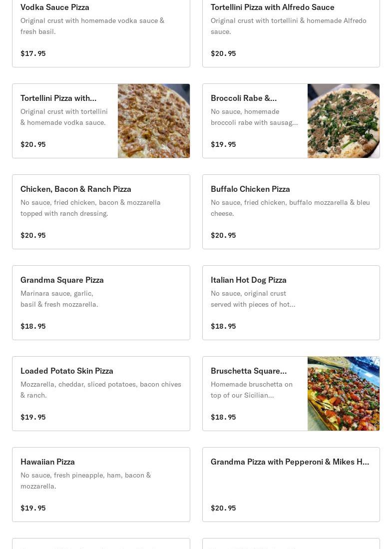The image size is (392, 549).
Task: Click the tortellini vodka pizza photo
Action: [x=154, y=121]
